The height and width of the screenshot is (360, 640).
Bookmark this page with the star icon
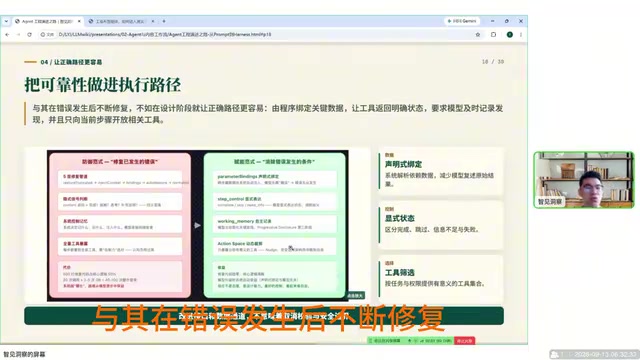click(x=478, y=35)
